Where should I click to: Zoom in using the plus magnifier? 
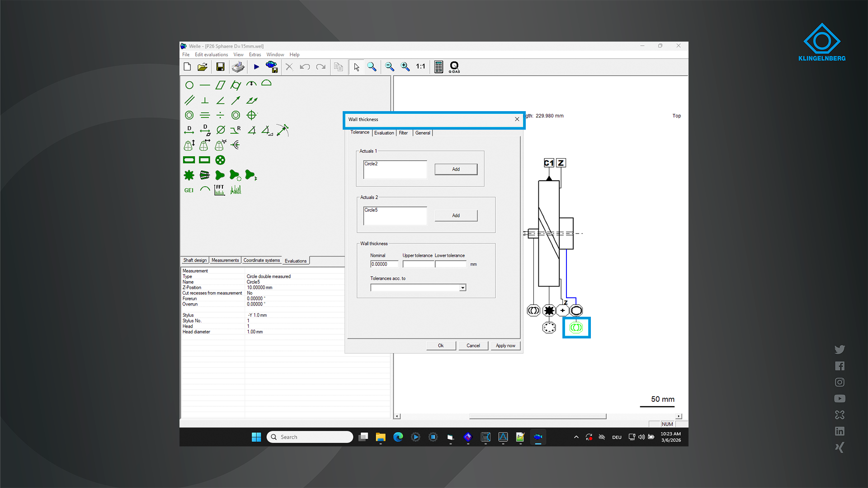(405, 67)
